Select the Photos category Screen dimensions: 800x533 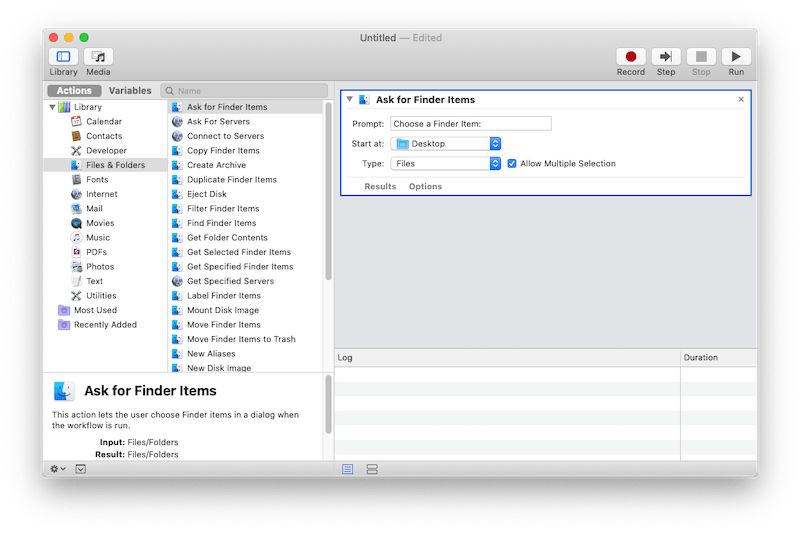pos(99,267)
